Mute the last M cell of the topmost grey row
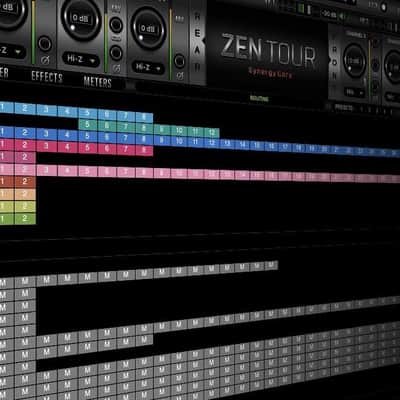Screen dimensions: 400x400 point(271,265)
